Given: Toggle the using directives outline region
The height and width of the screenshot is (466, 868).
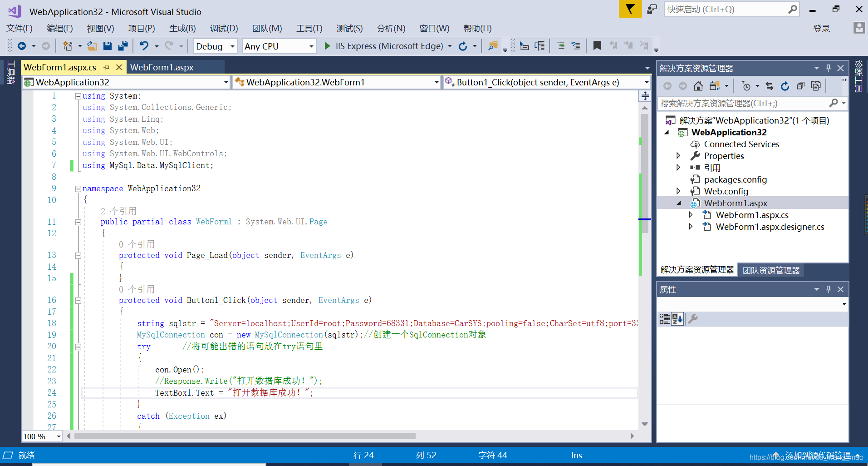Looking at the screenshot, I should tap(78, 96).
